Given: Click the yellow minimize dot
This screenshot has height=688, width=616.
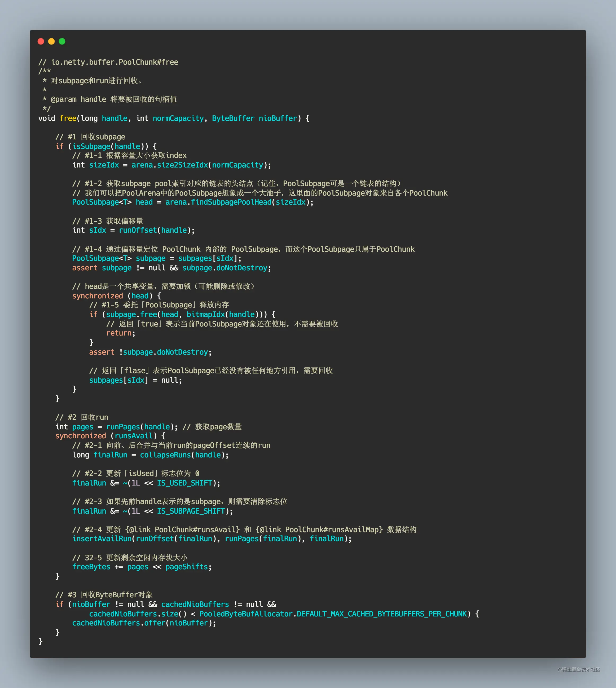Looking at the screenshot, I should pyautogui.click(x=51, y=41).
